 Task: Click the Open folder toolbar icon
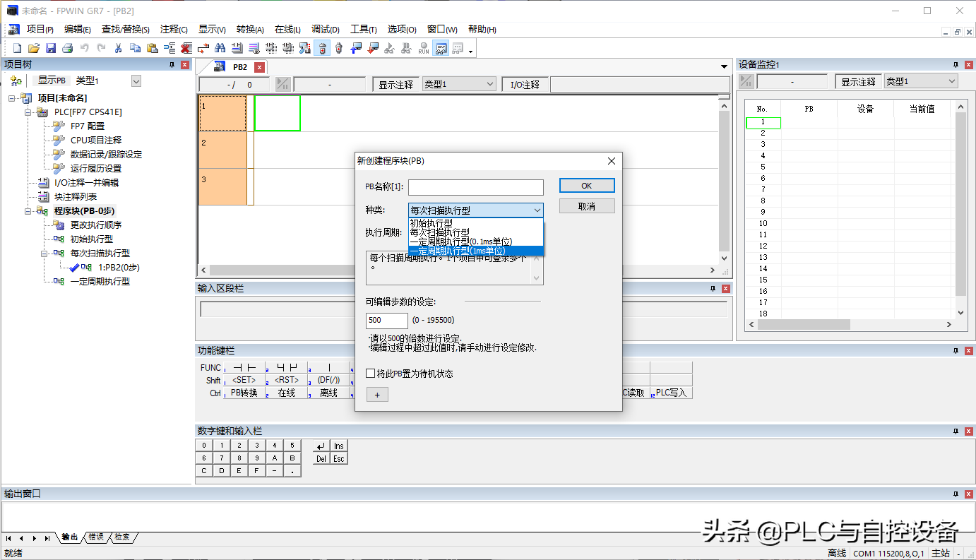point(33,48)
